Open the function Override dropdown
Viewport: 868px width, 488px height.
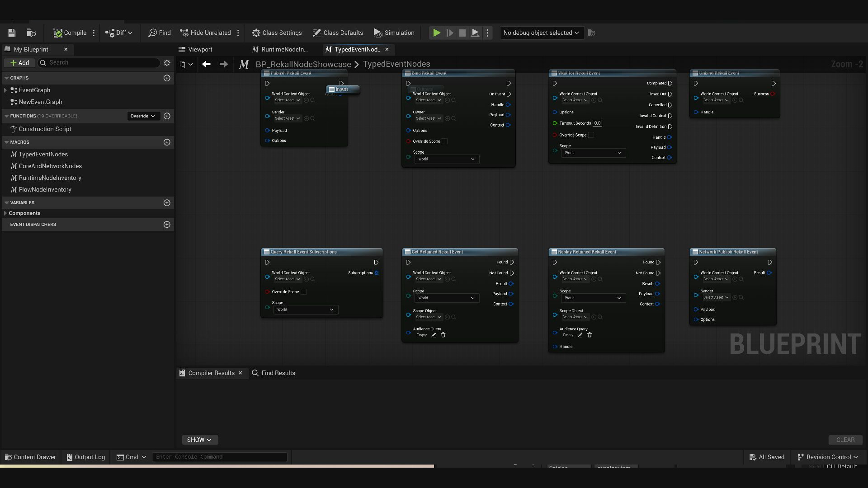143,116
